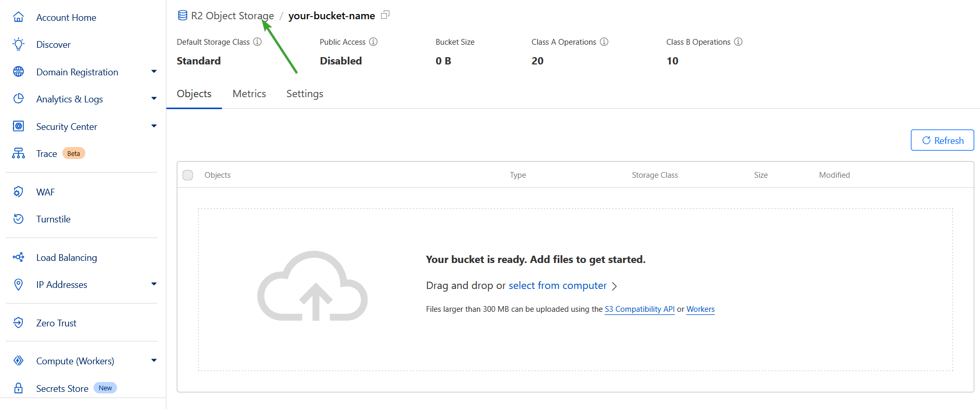
Task: Open the Workers link
Action: (700, 309)
